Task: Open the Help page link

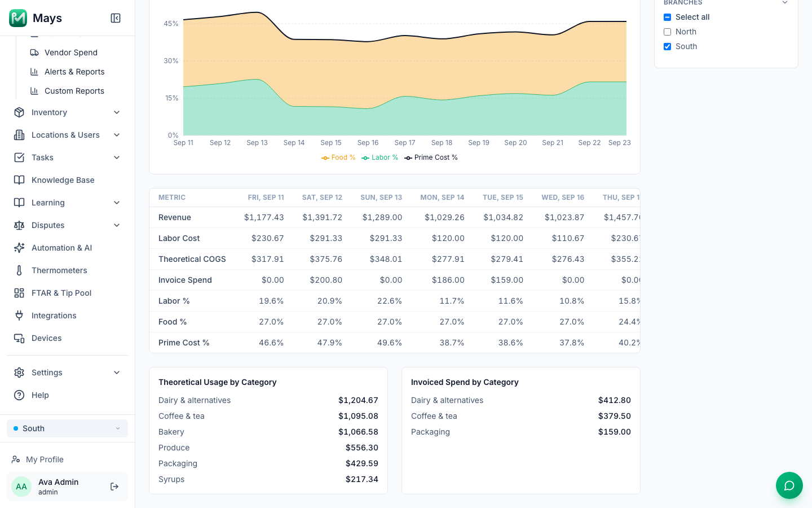Action: point(40,395)
